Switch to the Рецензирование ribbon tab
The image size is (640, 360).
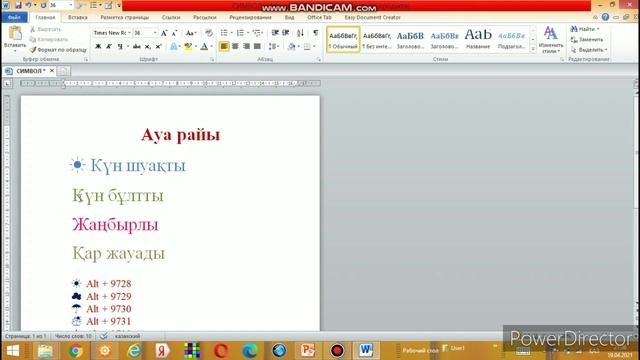[250, 18]
